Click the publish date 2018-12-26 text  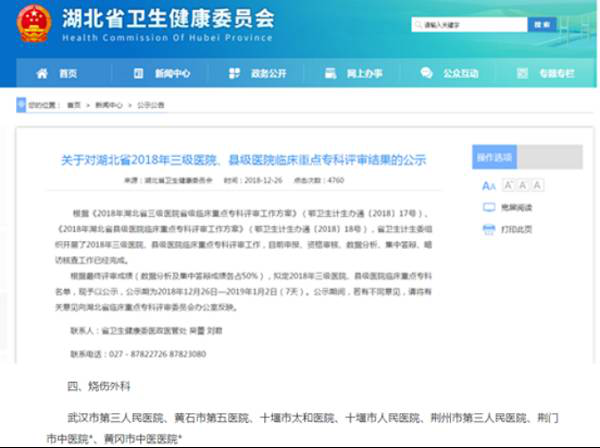(x=263, y=180)
